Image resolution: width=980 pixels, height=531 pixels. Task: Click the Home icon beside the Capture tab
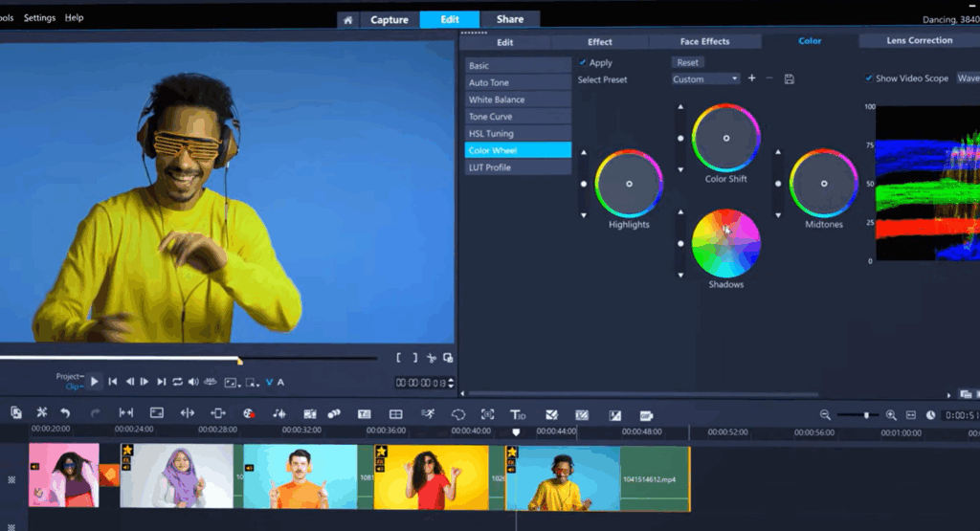pos(347,20)
